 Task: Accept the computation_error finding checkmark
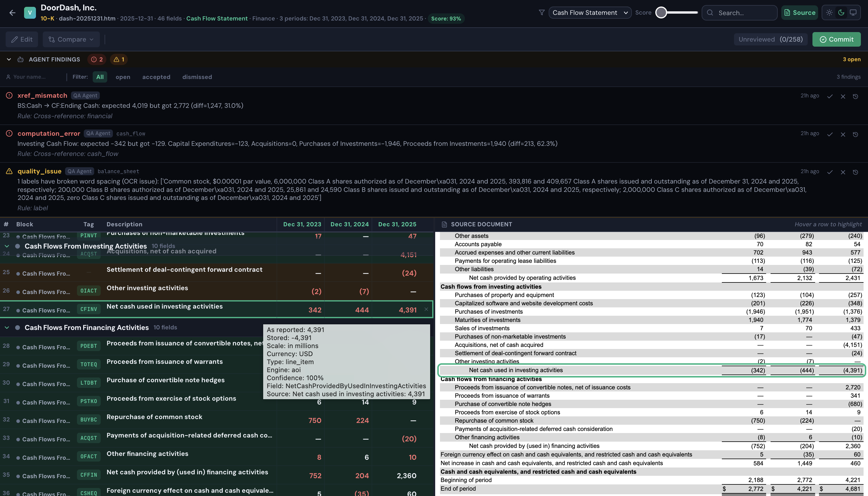click(830, 134)
